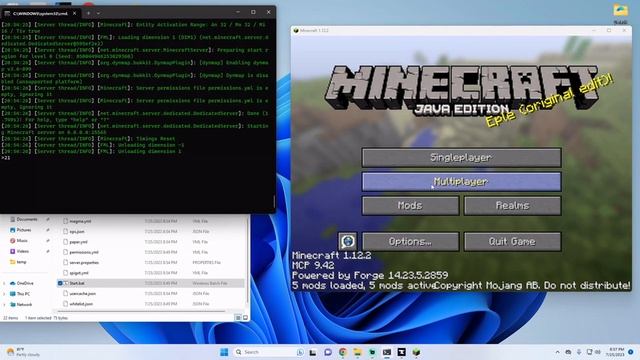Expand Network tree node arrow
The image size is (640, 360).
point(4,304)
